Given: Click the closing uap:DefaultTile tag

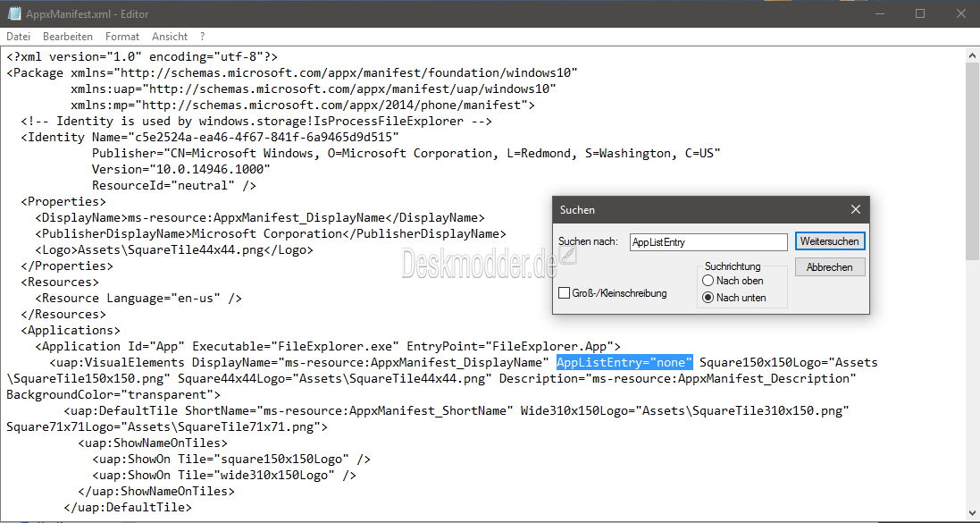Looking at the screenshot, I should point(128,508).
